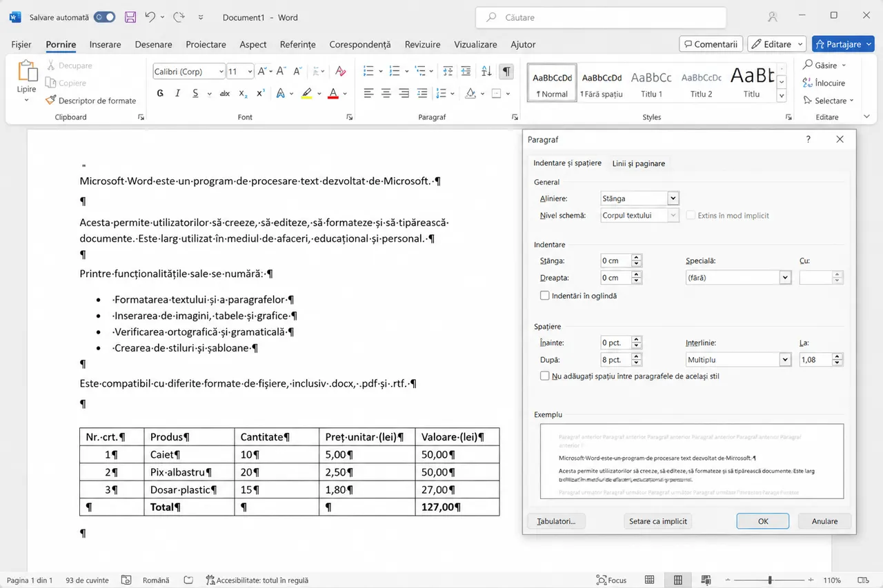Click the Save icon in the title bar
Screen dimensions: 883x588
tap(130, 17)
